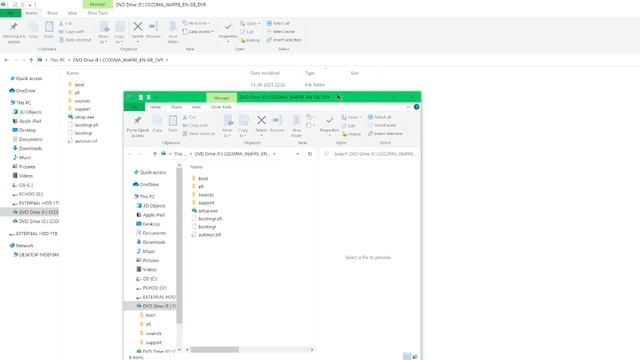Click the Up arrow in front window navigation
640x360 pixels.
pyautogui.click(x=155, y=154)
